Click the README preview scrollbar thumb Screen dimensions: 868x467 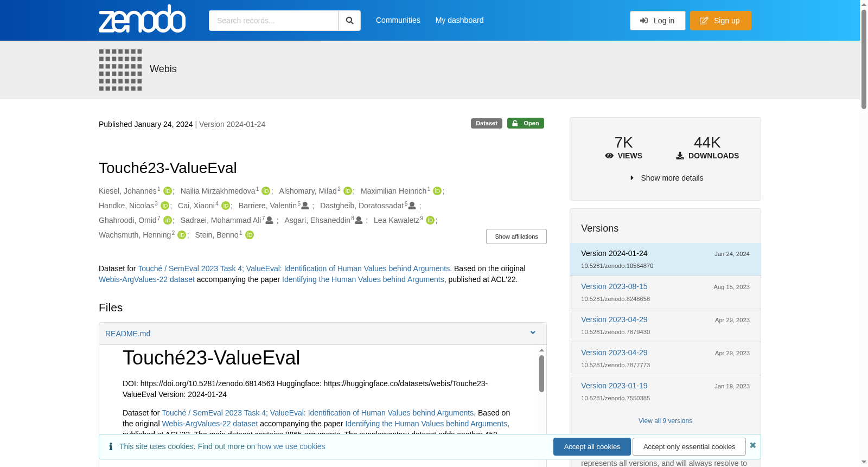click(x=541, y=373)
